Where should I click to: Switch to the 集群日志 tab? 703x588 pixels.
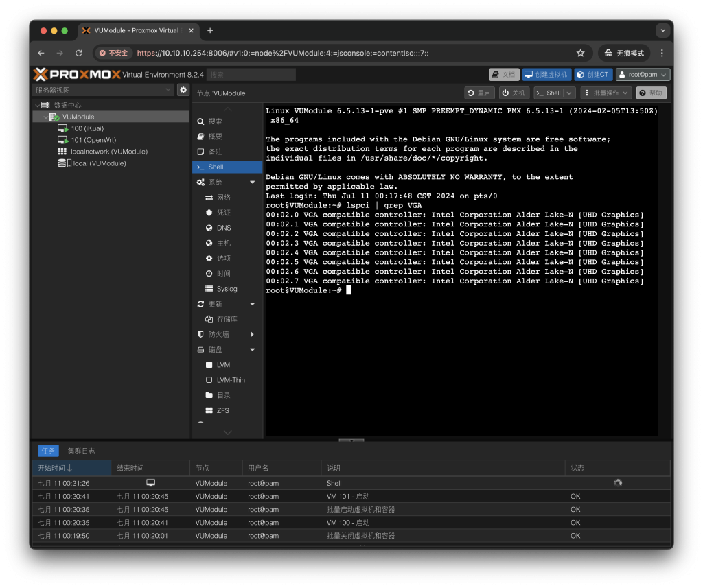[81, 451]
